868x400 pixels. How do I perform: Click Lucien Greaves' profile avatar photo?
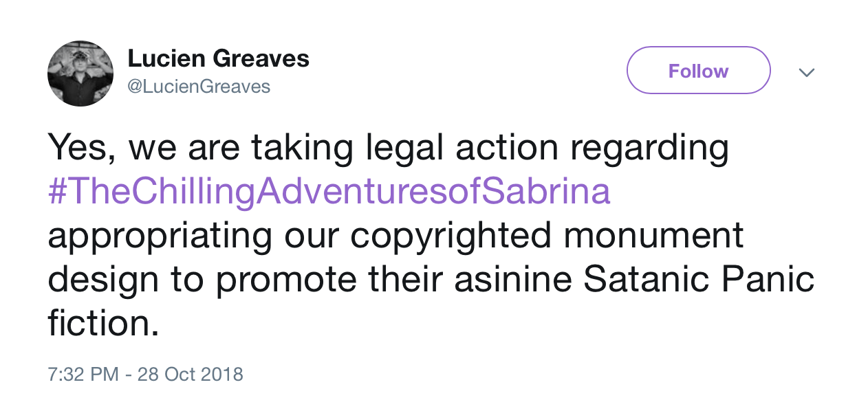80,74
